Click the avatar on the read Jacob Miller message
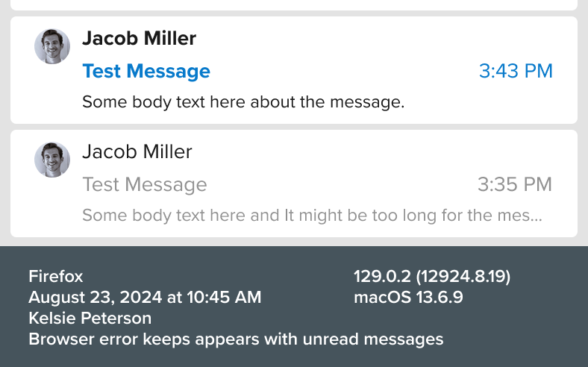This screenshot has width=588, height=367. pyautogui.click(x=52, y=160)
